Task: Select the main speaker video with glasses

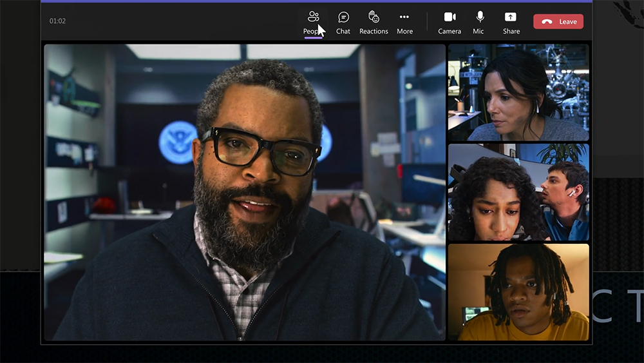Action: tap(245, 192)
